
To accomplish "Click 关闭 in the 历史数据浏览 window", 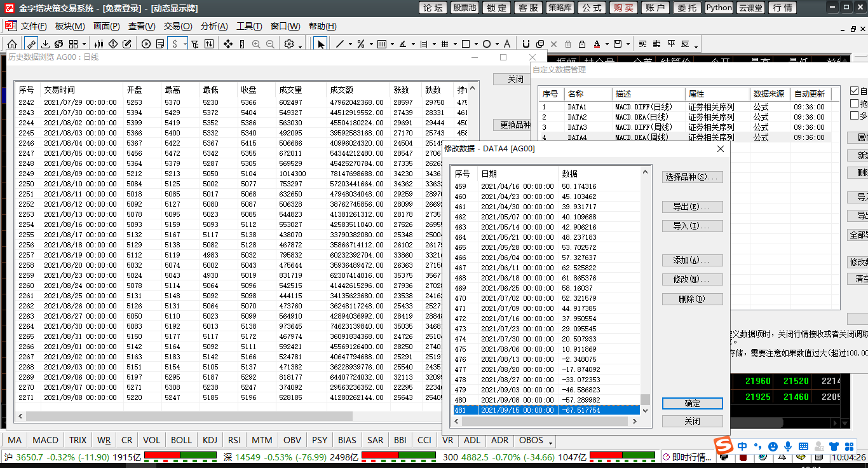I will click(x=515, y=79).
